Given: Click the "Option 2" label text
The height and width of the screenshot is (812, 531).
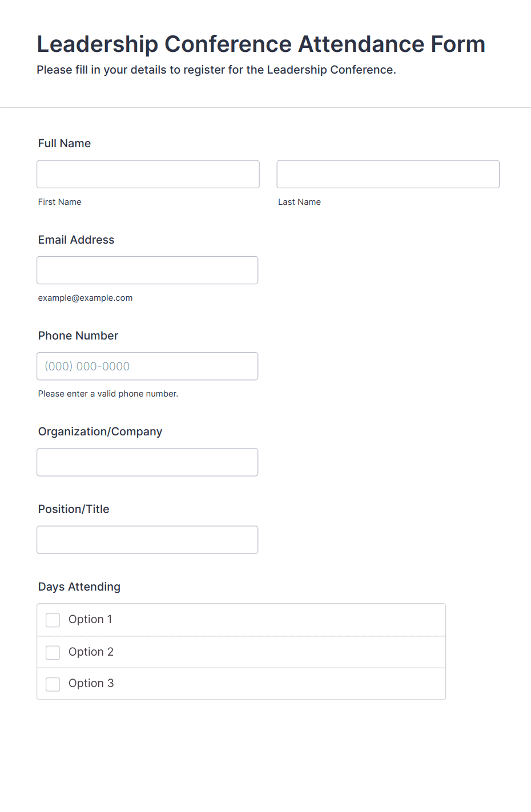Looking at the screenshot, I should coord(91,652).
